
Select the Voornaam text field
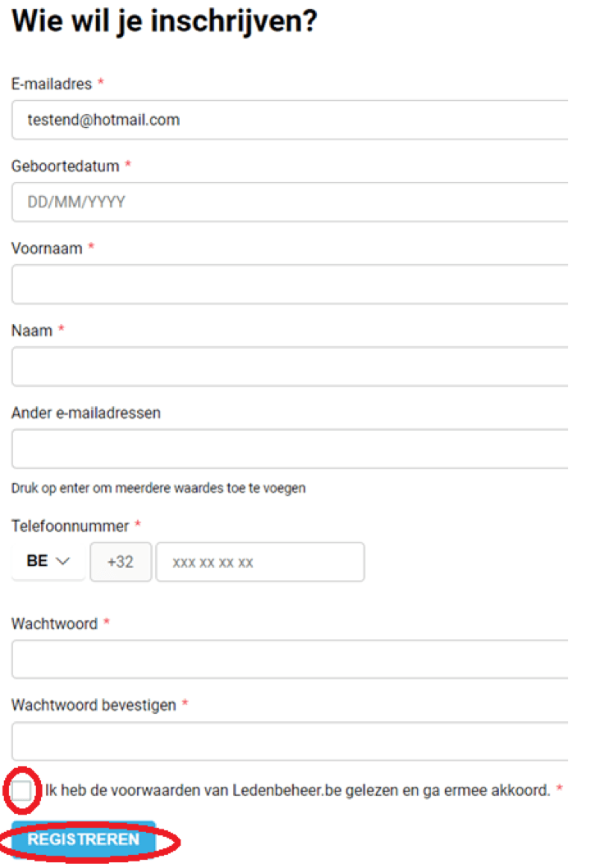(290, 284)
